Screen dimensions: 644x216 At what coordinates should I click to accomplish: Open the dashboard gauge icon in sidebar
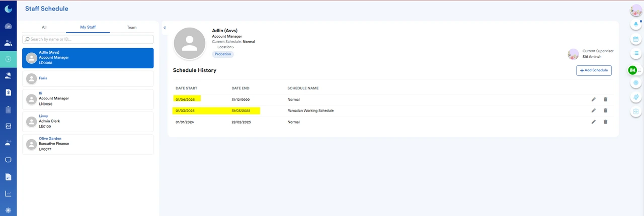(8, 26)
